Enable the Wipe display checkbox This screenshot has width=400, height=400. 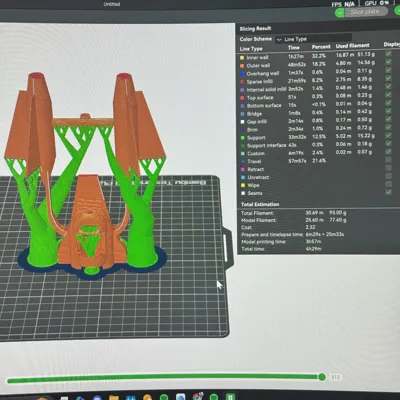[389, 184]
